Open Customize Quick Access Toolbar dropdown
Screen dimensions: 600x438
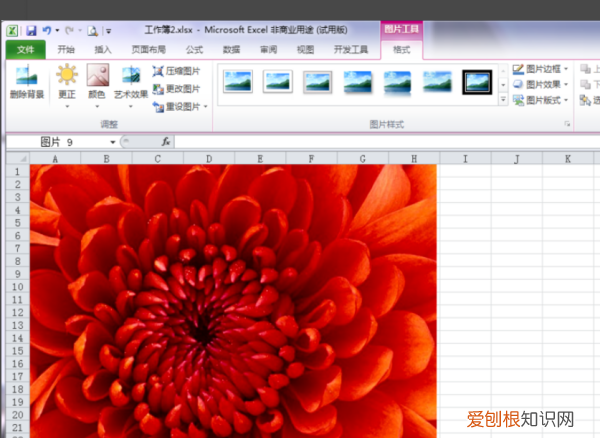(x=108, y=31)
